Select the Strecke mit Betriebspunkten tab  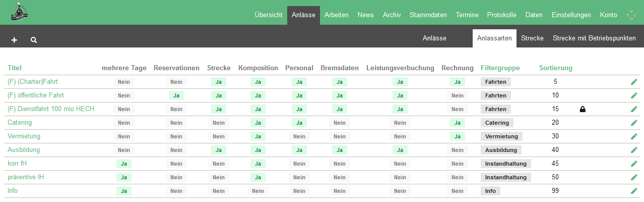(x=594, y=38)
